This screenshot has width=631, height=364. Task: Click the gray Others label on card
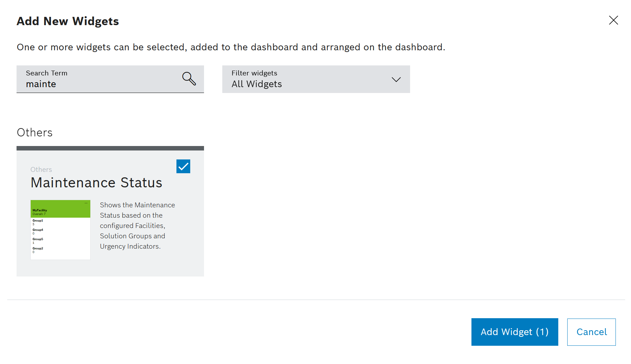41,169
